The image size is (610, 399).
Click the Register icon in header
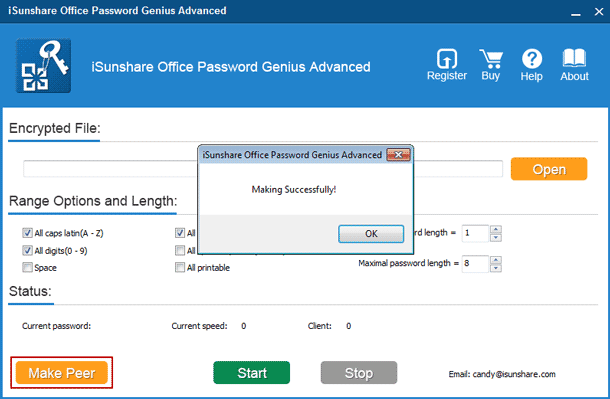pyautogui.click(x=447, y=59)
